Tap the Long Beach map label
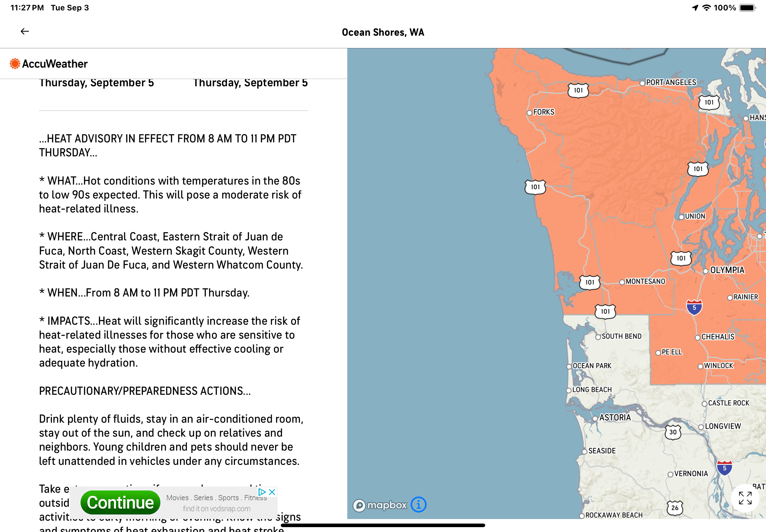This screenshot has height=532, width=766. 592,390
